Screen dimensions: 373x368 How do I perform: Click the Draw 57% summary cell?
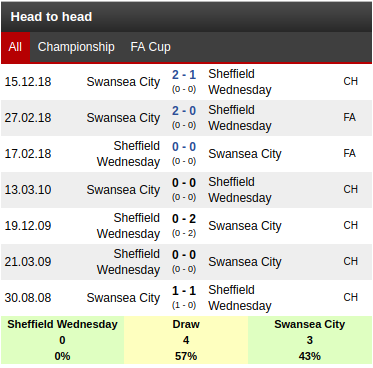coord(186,340)
